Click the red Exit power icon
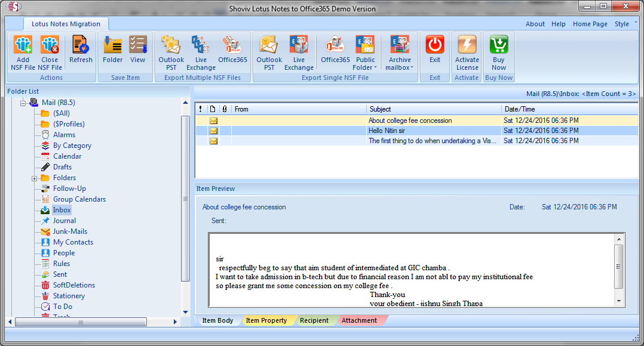 tap(434, 45)
